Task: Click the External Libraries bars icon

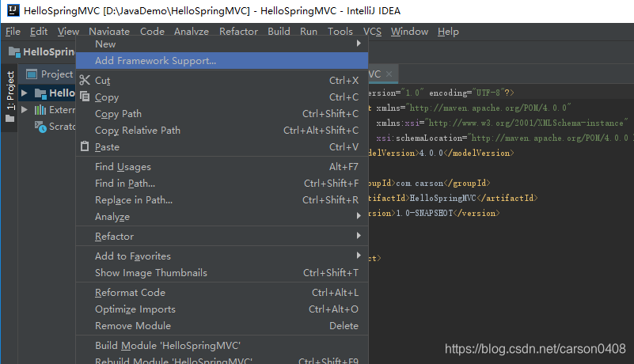Action: coord(40,110)
